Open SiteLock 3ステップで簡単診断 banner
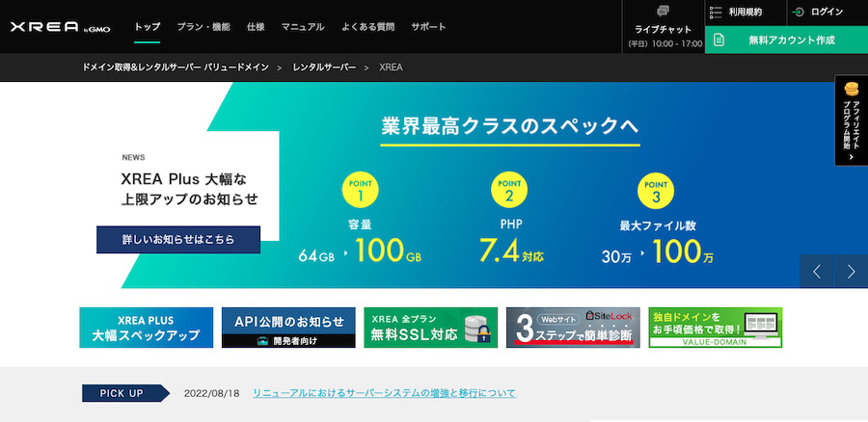This screenshot has width=868, height=422. click(573, 328)
